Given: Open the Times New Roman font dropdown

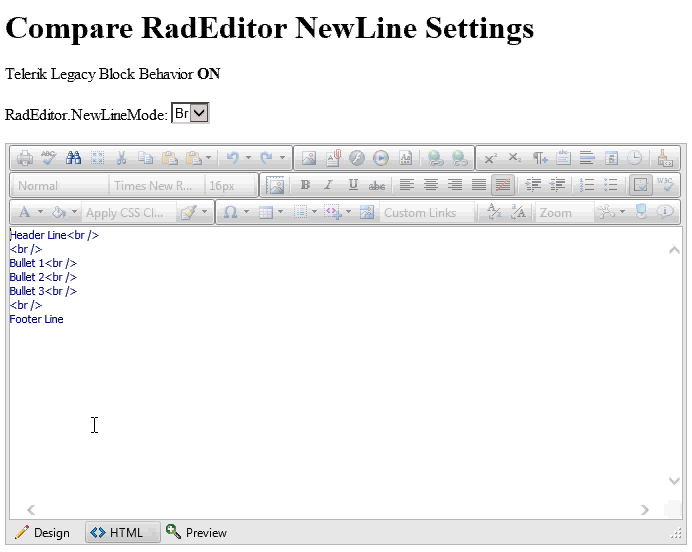Looking at the screenshot, I should click(x=157, y=186).
